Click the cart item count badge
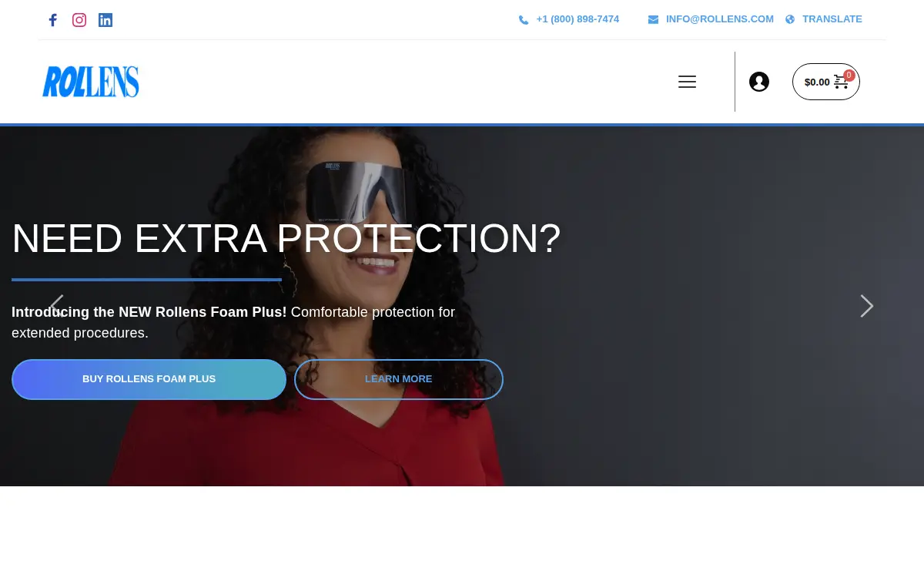The height and width of the screenshot is (578, 924). (x=849, y=76)
